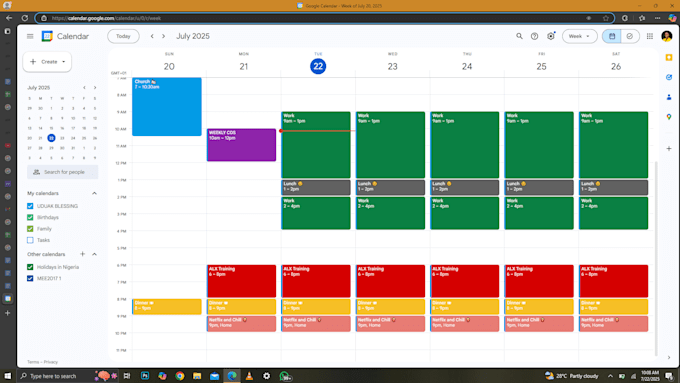Bookmark this page star icon
Screen dimensions: 680x383
606,18
